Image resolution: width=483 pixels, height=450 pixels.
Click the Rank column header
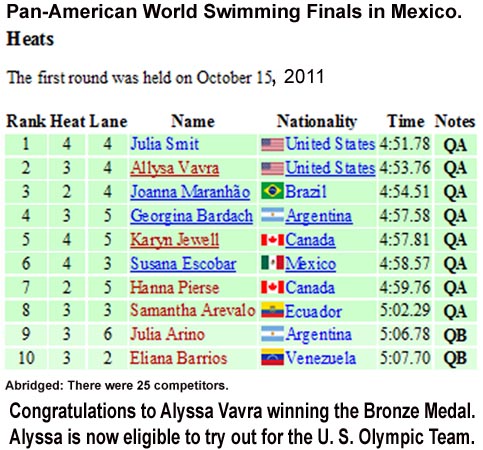(x=26, y=121)
